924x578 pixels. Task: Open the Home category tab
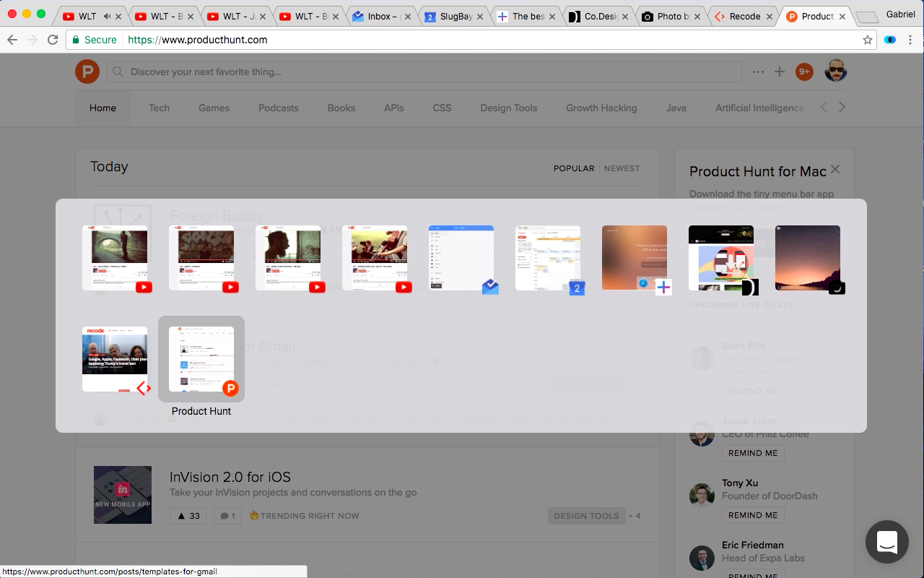click(103, 108)
